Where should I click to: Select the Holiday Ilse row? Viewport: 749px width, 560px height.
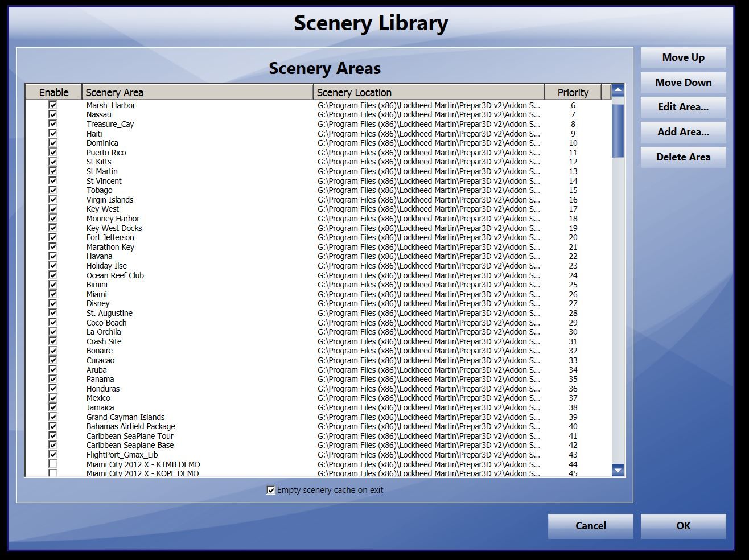318,266
